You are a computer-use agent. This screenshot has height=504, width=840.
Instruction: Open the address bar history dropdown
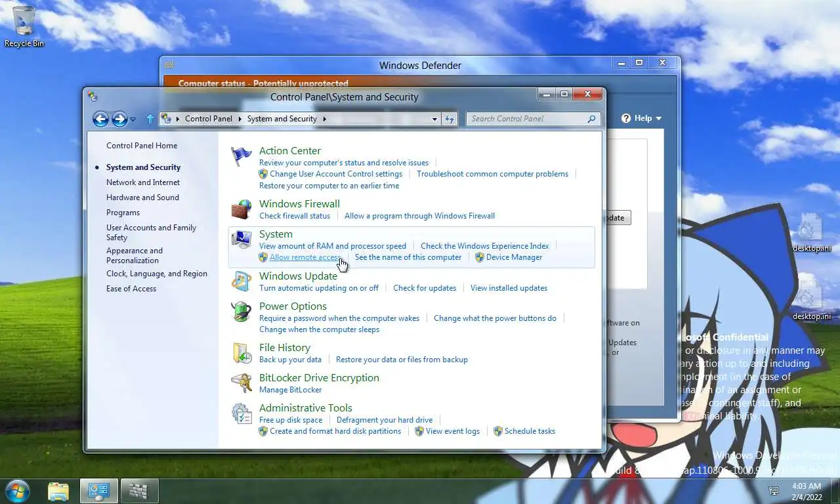point(434,119)
